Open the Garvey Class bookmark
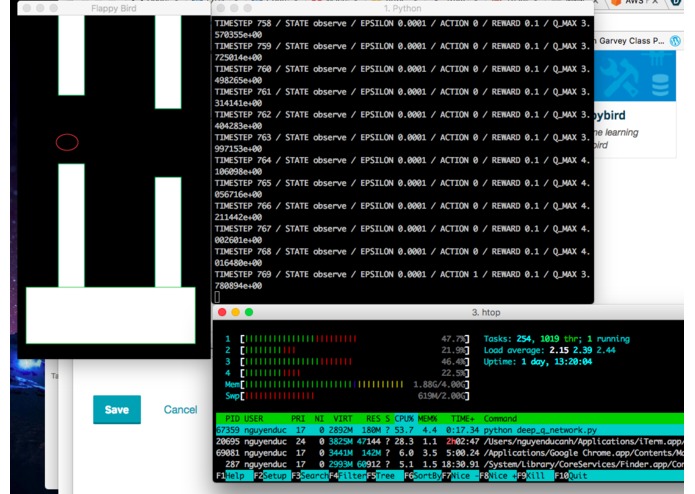Image resolution: width=695 pixels, height=494 pixels. [631, 41]
